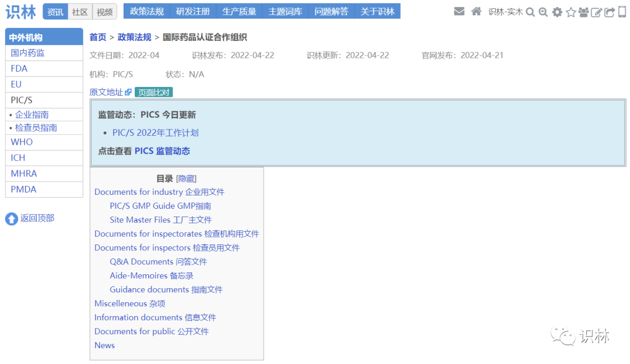Jump to Miscelleneous 杂项

(x=129, y=304)
